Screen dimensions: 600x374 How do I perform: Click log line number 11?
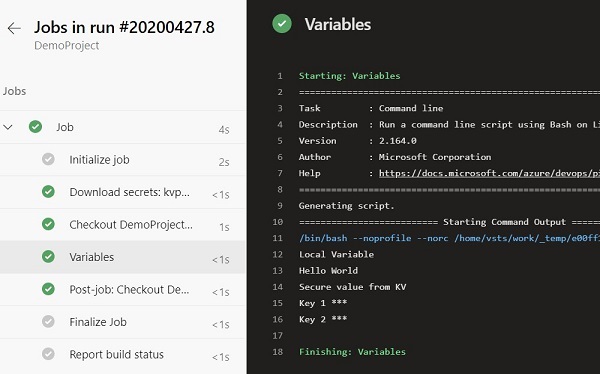[277, 238]
